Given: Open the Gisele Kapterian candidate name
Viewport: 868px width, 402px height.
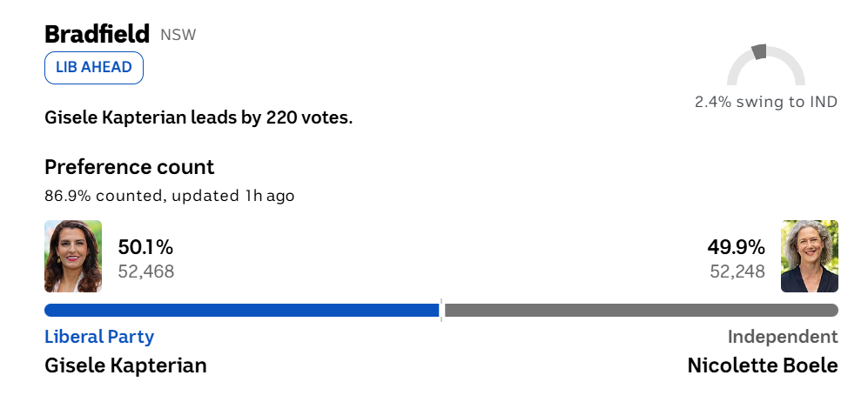Looking at the screenshot, I should pyautogui.click(x=125, y=365).
